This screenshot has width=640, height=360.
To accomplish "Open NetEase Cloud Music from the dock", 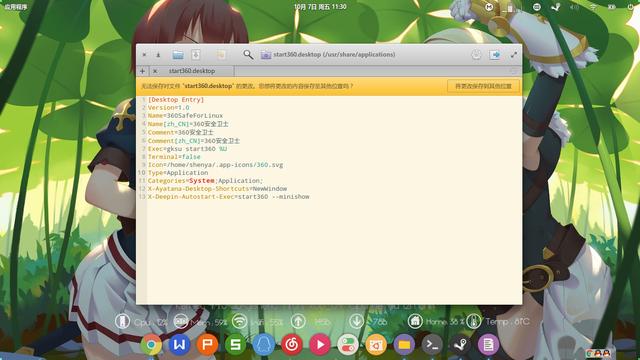I will pyautogui.click(x=292, y=345).
